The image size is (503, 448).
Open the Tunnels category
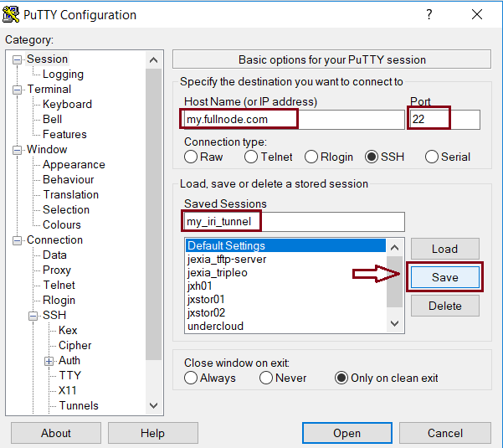coord(79,406)
